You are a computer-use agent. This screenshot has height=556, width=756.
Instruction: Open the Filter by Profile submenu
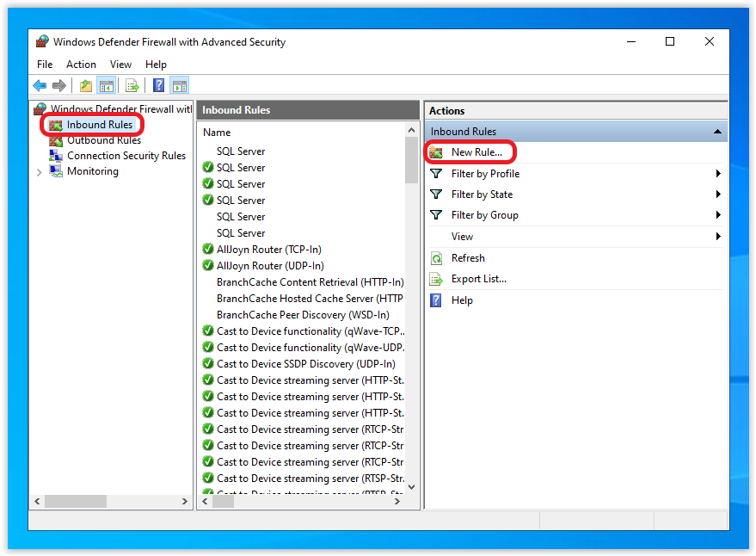point(485,174)
